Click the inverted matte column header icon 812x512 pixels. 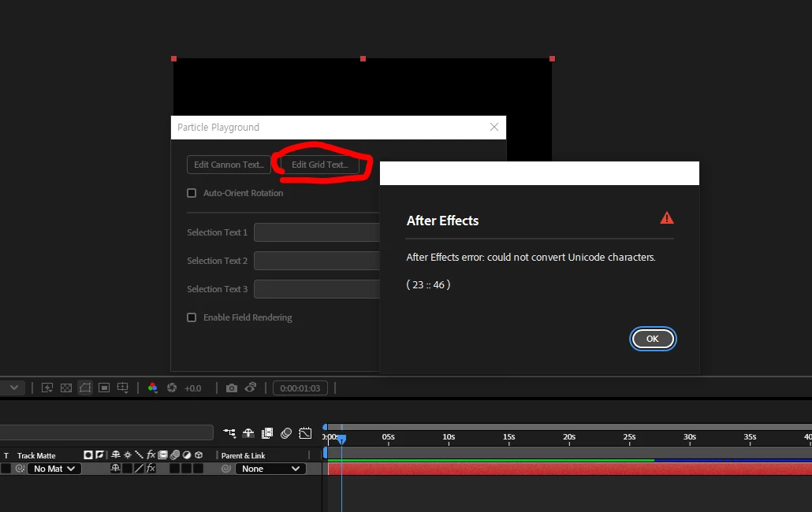click(x=99, y=454)
